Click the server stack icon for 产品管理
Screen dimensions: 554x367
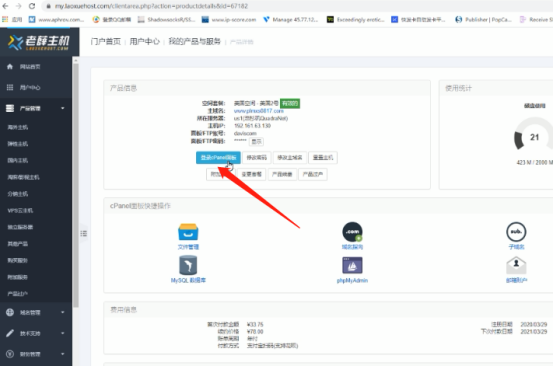[x=10, y=108]
